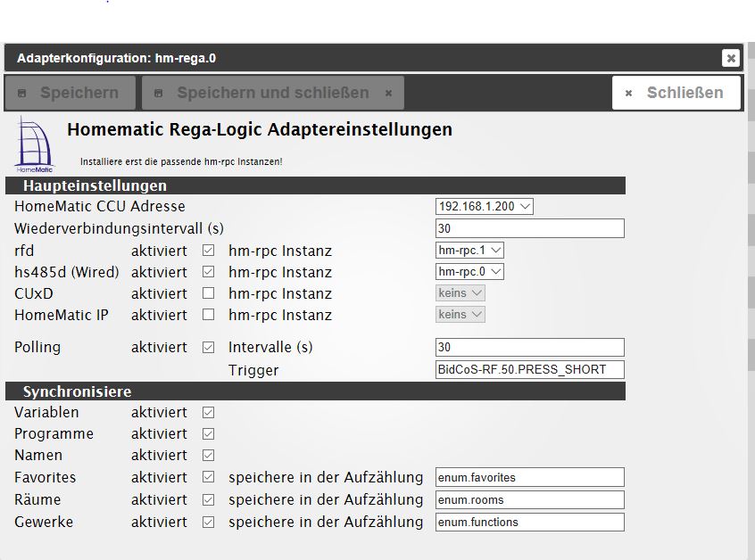Focus the Wiederverbindungsintervall input field
This screenshot has height=560, width=755.
coord(529,228)
